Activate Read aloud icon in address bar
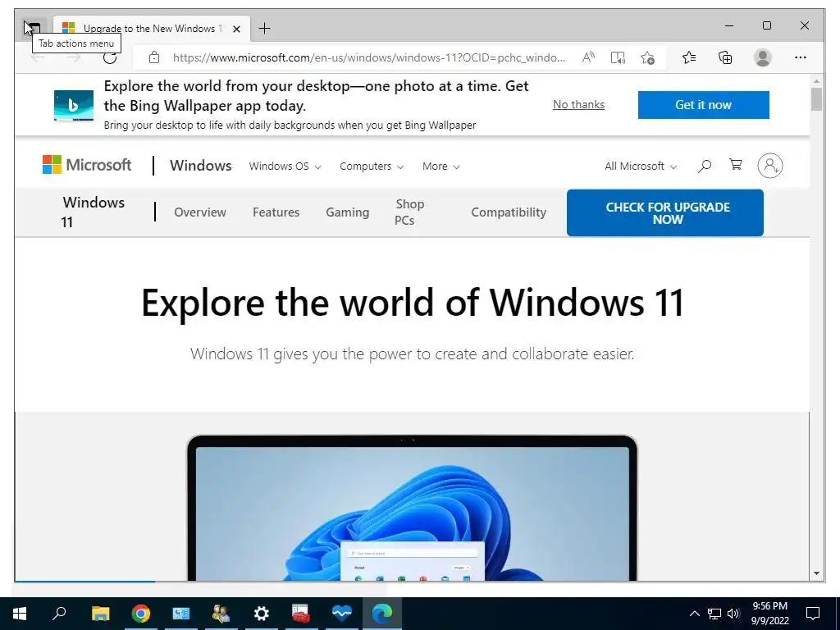 (x=588, y=57)
